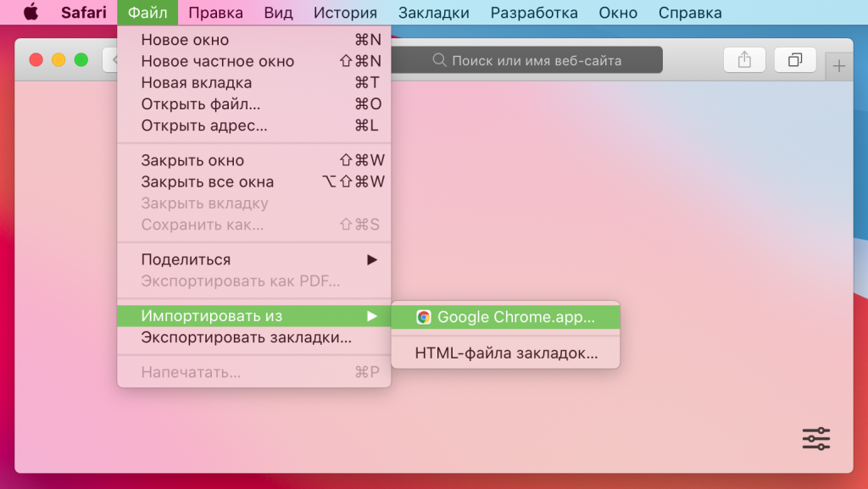The height and width of the screenshot is (489, 868).
Task: Open the Закладки menu
Action: click(x=433, y=13)
